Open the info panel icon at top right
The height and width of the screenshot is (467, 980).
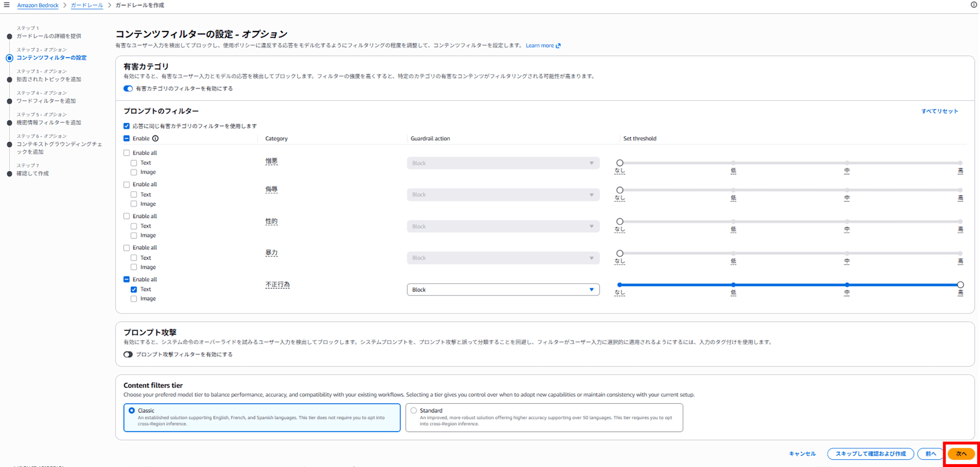point(974,5)
